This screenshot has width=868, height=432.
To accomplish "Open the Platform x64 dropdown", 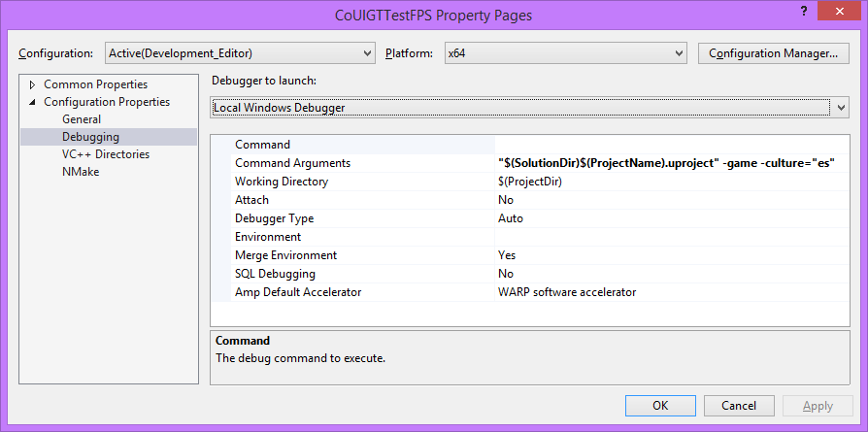I will 565,53.
